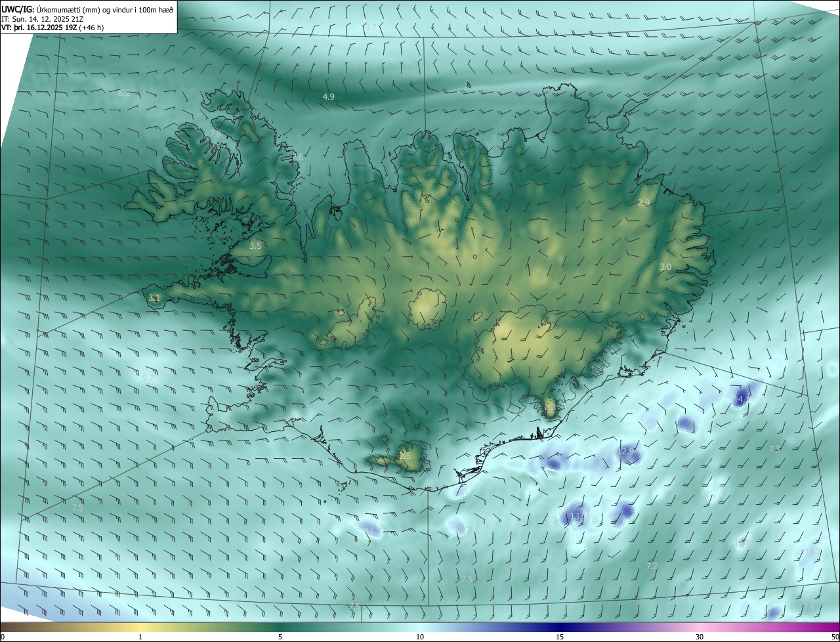Click the 3.0 value label in the east

pos(665,267)
